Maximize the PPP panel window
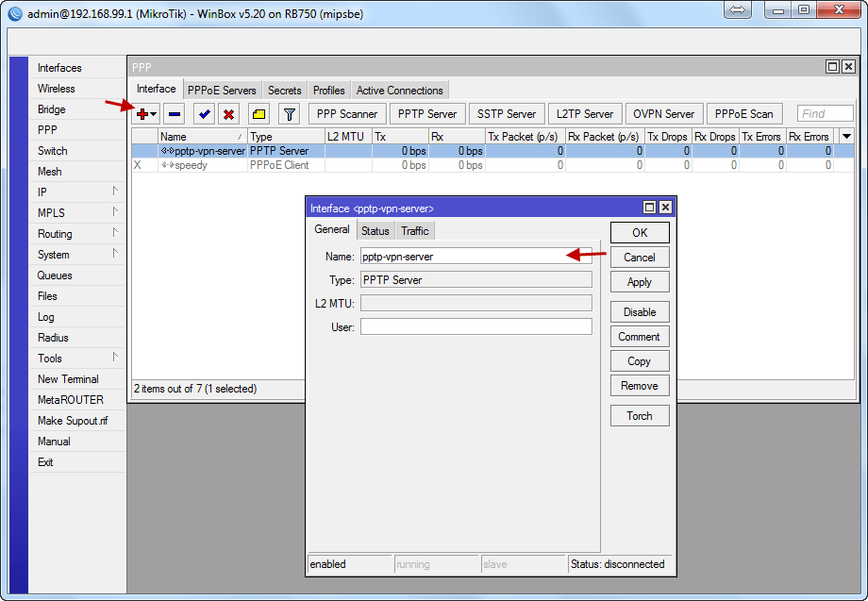The image size is (868, 601). [x=832, y=66]
